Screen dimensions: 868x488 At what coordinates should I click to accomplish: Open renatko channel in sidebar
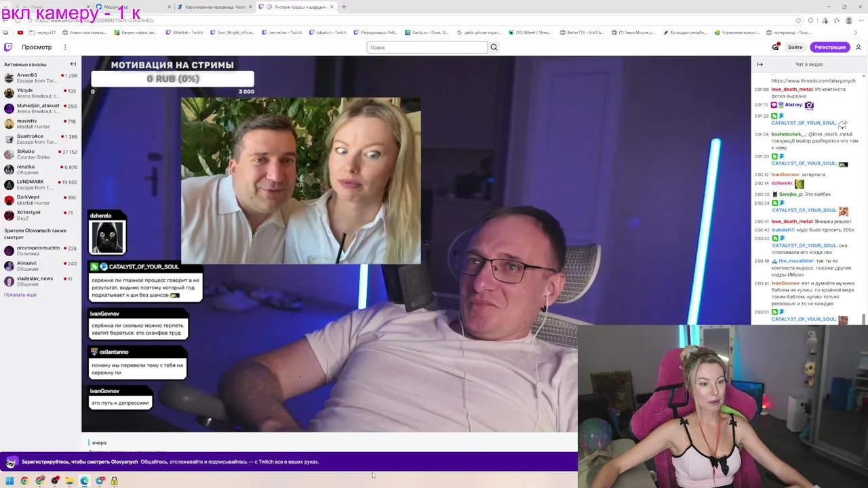41,169
